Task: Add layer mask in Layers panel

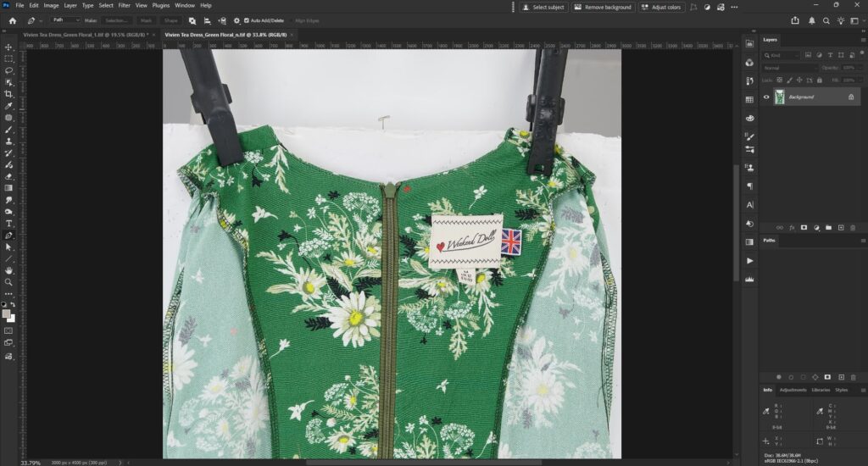Action: point(804,227)
